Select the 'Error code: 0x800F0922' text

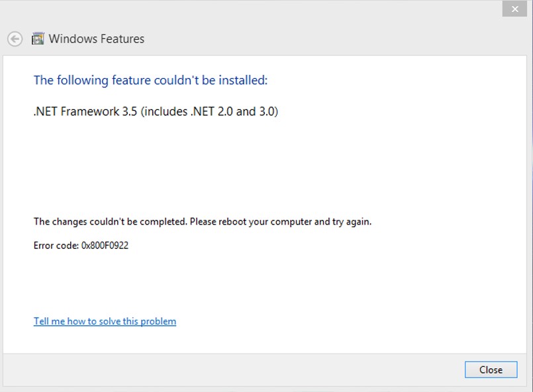click(81, 246)
